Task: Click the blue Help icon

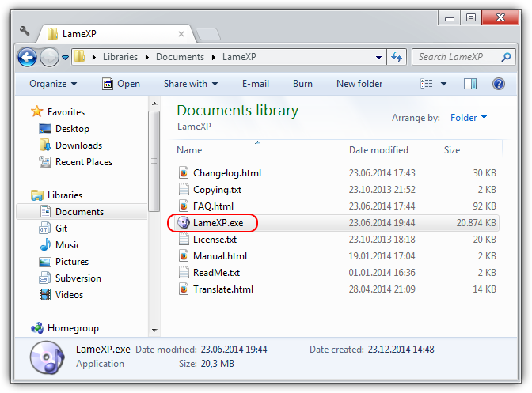Action: [499, 84]
